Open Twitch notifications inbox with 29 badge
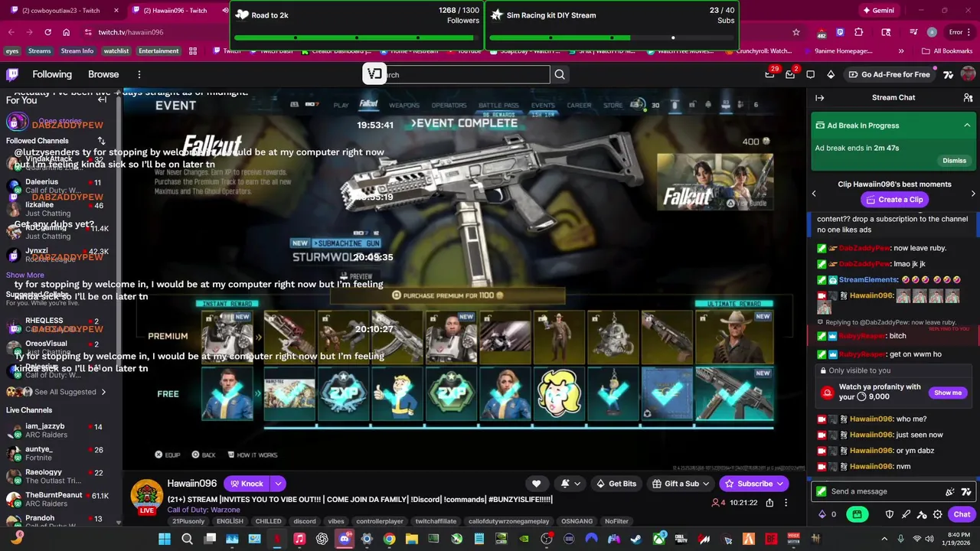This screenshot has height=551, width=980. click(x=770, y=74)
